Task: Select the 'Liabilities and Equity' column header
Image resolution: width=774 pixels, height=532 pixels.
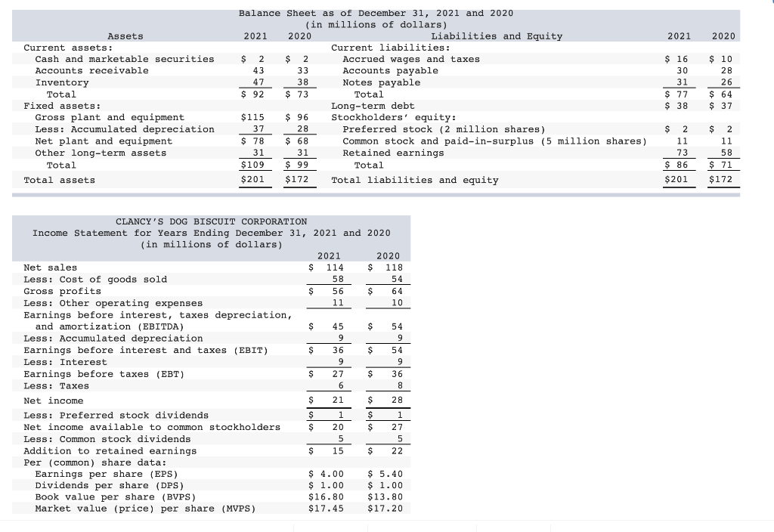Action: click(497, 36)
